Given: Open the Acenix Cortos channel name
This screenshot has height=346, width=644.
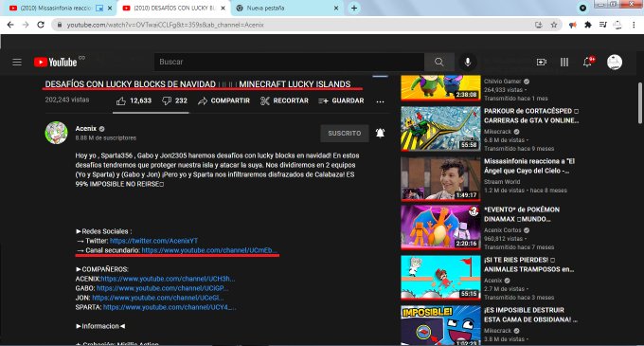Looking at the screenshot, I should [x=502, y=230].
